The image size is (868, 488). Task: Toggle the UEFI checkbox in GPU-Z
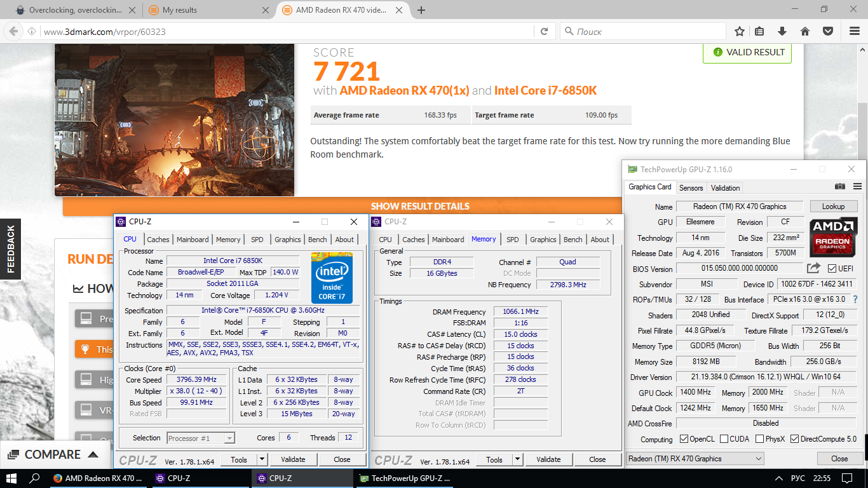pos(833,268)
